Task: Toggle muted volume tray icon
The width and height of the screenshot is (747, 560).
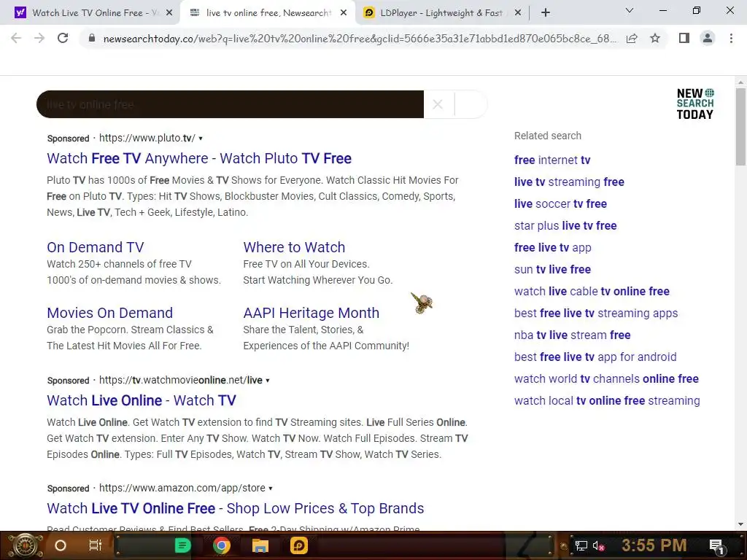Action: click(598, 545)
